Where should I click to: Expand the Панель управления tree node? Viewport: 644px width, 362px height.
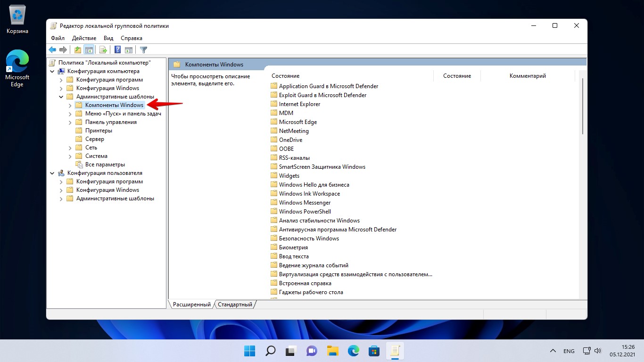click(70, 122)
